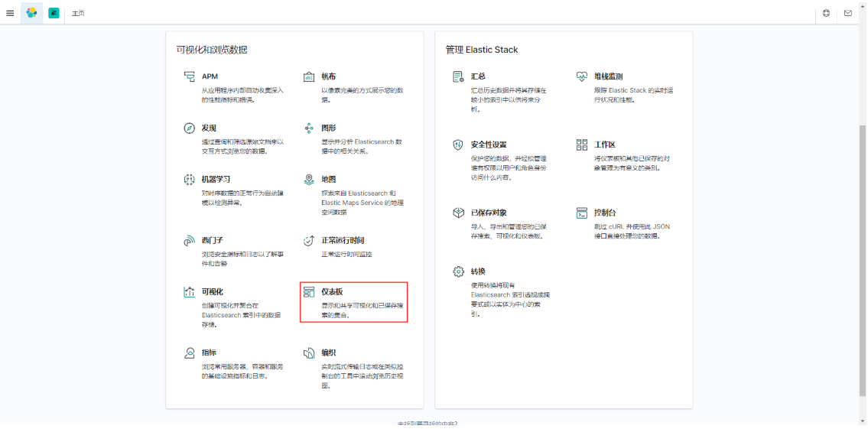The height and width of the screenshot is (429, 868).
Task: Open the 控制台 link
Action: tap(604, 213)
